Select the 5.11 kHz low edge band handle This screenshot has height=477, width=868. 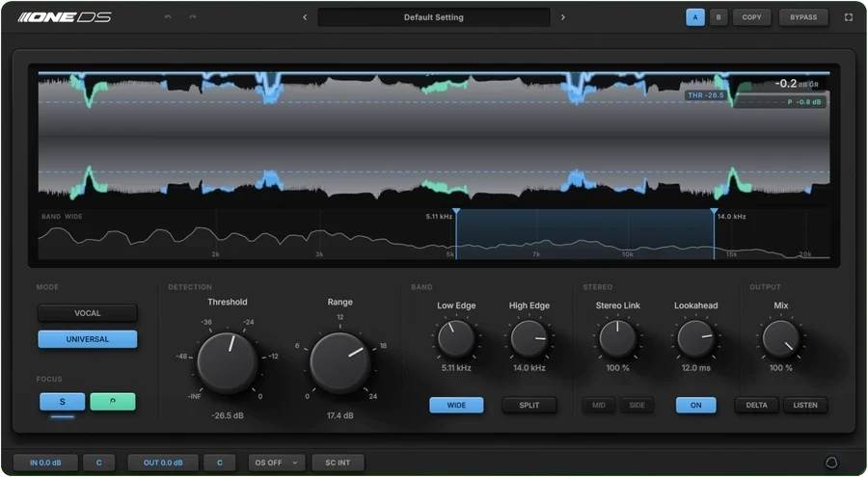pyautogui.click(x=455, y=211)
